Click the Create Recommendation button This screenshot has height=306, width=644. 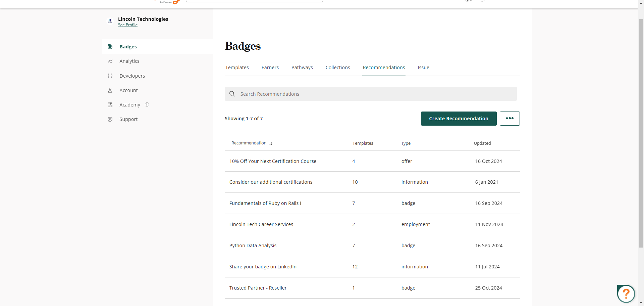point(459,119)
